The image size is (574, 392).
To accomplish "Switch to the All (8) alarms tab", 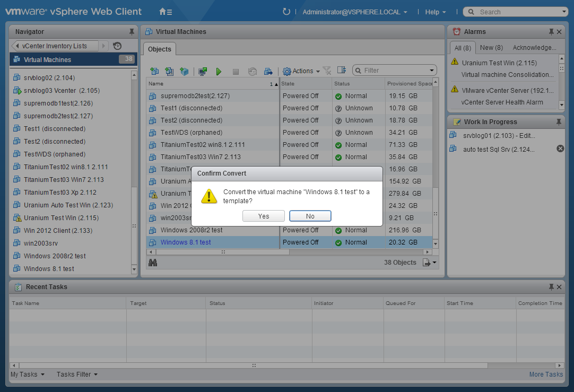I will (463, 48).
